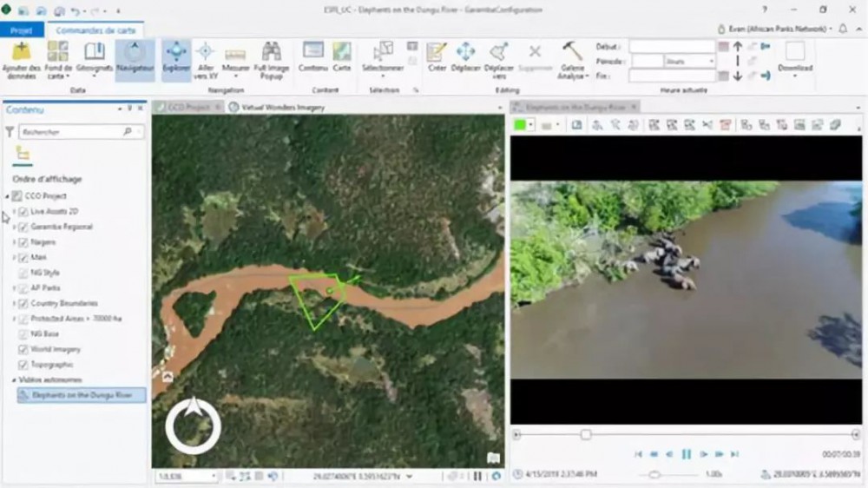Click the map pause drawing button

pos(477,477)
